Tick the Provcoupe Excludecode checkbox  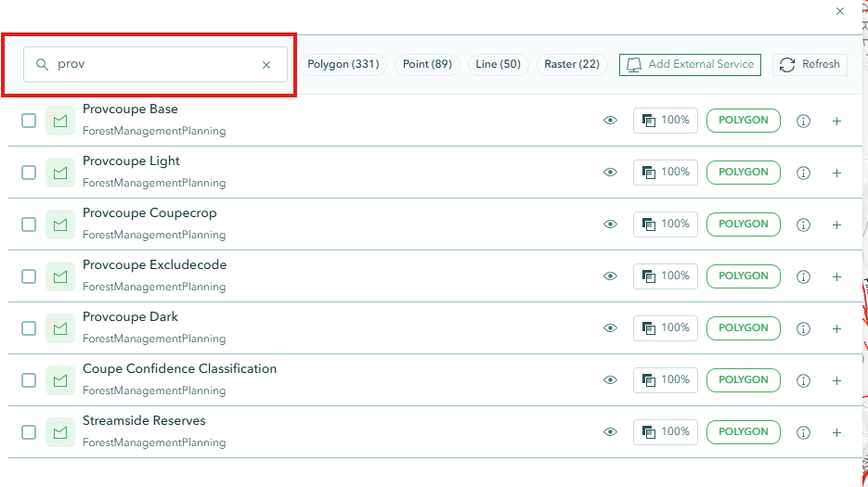(x=29, y=276)
